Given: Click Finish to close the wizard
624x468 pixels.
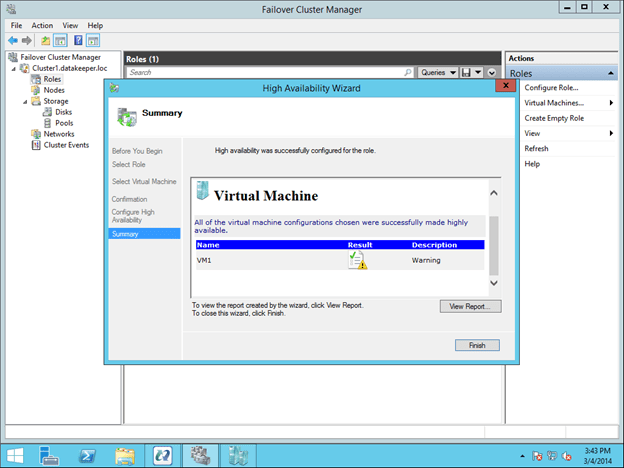Looking at the screenshot, I should [476, 345].
